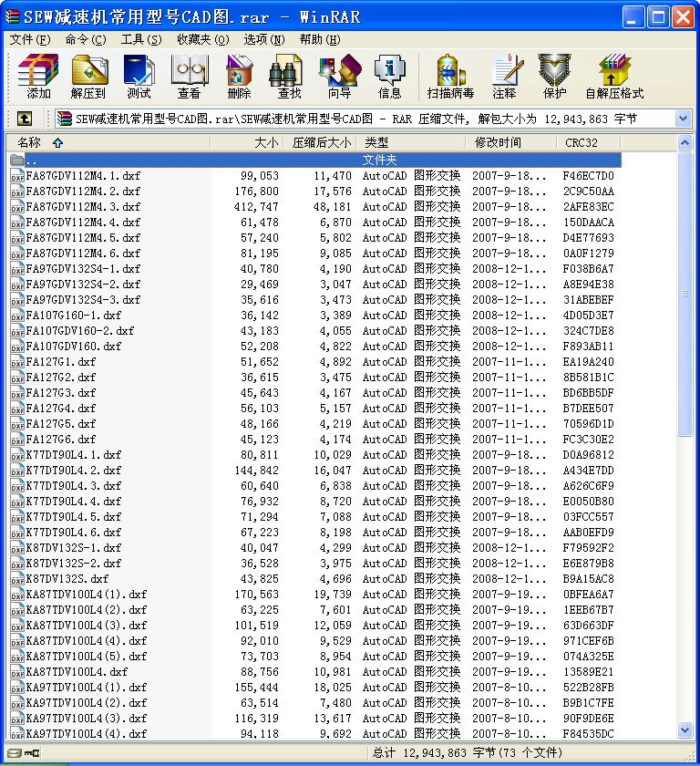Click file icon beside FA127G1.dxf
The width and height of the screenshot is (700, 766).
pyautogui.click(x=17, y=362)
